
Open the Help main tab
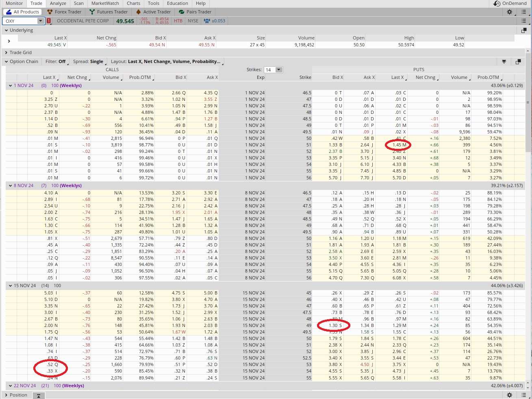coord(201,3)
